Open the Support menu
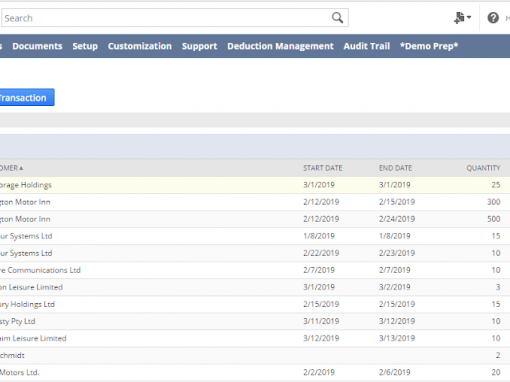Viewport: 510px width, 382px height. 199,46
